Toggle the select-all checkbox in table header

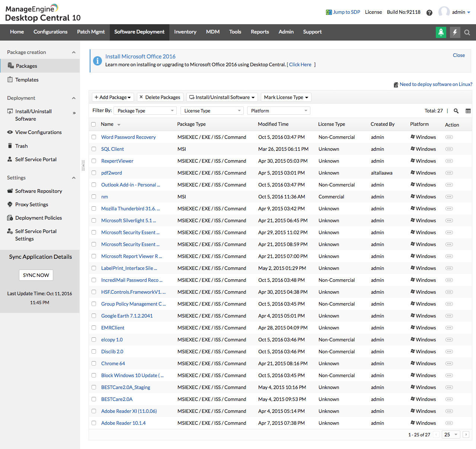(93, 124)
